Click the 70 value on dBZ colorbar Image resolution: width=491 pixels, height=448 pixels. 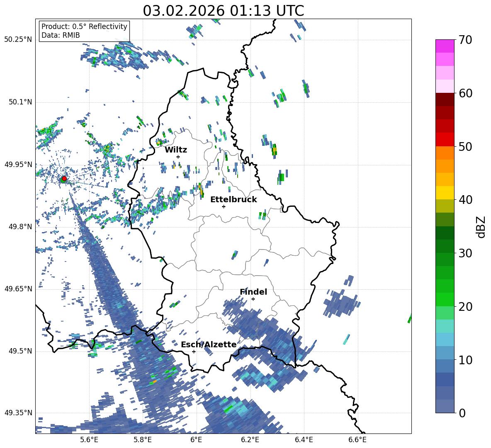pyautogui.click(x=465, y=40)
